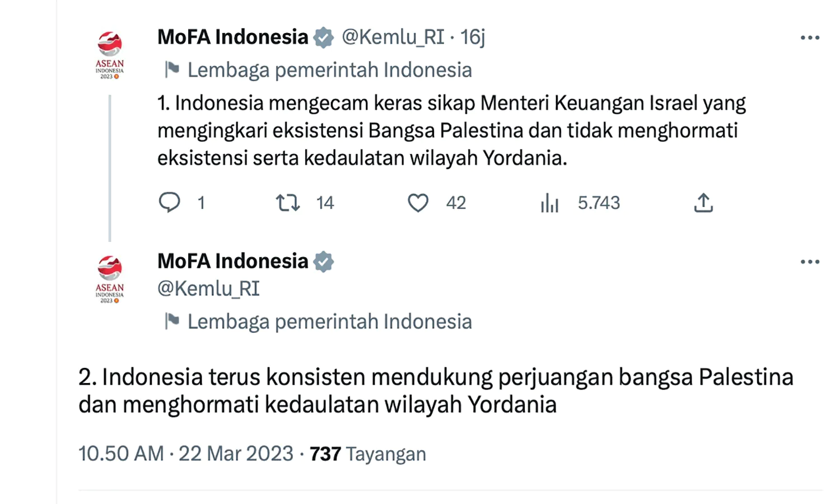Open view analytics bar chart icon
840x504 pixels.
click(549, 203)
